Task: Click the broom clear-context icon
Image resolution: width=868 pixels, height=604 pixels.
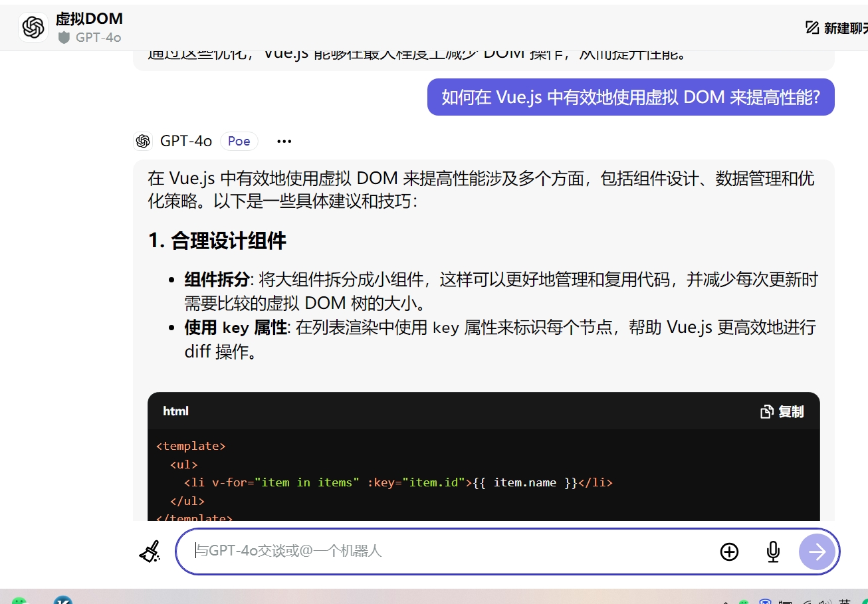Action: (x=150, y=552)
